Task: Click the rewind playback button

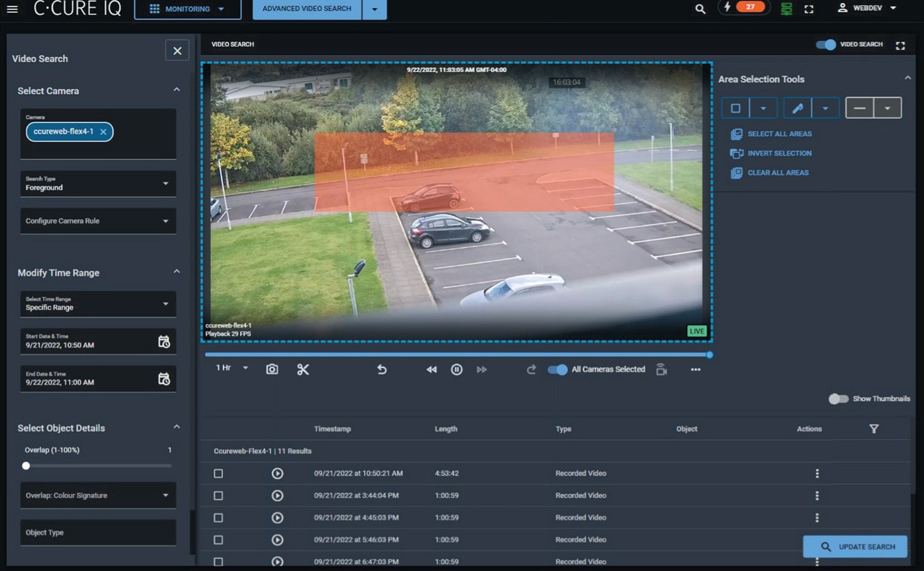Action: click(x=431, y=369)
